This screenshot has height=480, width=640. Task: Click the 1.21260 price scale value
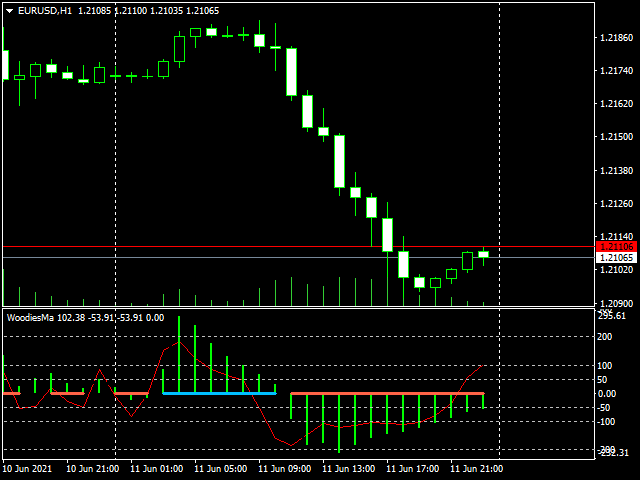(616, 204)
